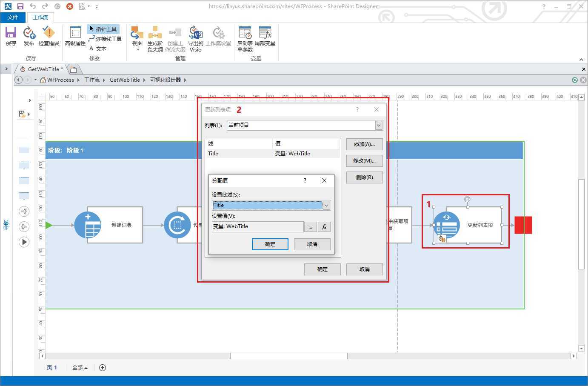The image size is (588, 386).
Task: Open Advanced Properties (高级属性)
Action: coord(75,36)
